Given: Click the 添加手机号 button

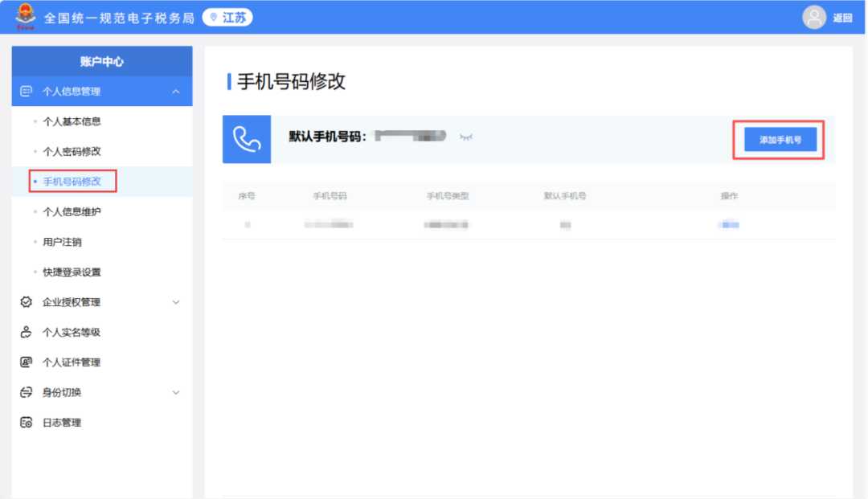Looking at the screenshot, I should point(780,140).
